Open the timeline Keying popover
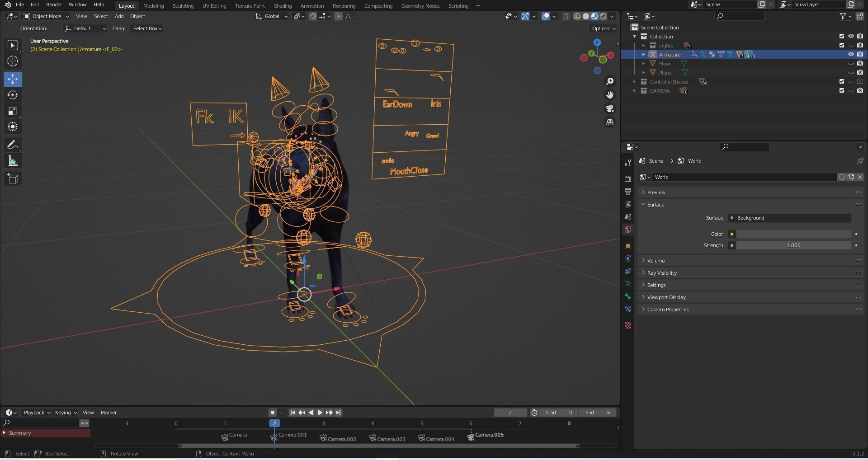868x460 pixels. tap(66, 413)
